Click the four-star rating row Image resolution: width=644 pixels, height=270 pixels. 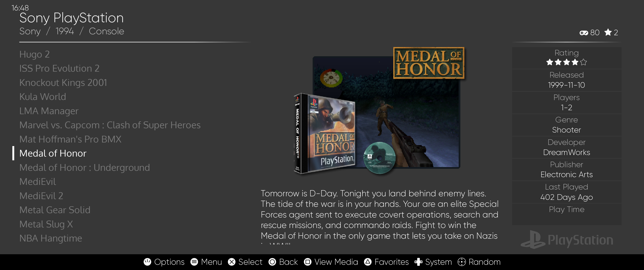coord(566,62)
